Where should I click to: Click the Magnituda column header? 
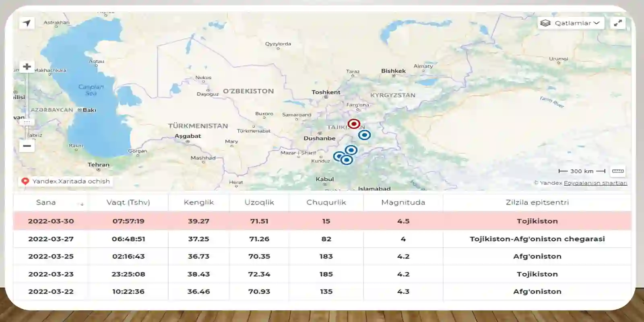click(403, 202)
